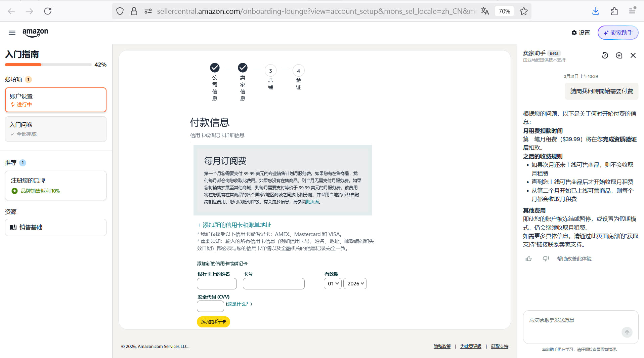
Task: Click the 推荐 count badge
Action: (x=23, y=163)
